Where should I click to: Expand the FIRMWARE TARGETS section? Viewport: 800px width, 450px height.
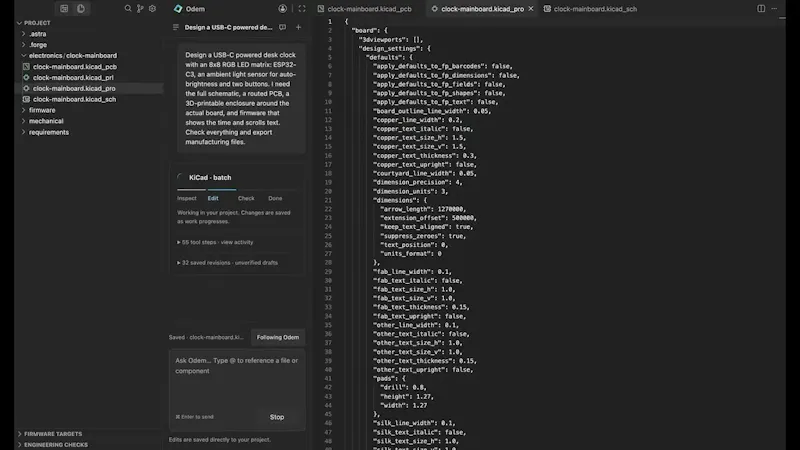19,434
